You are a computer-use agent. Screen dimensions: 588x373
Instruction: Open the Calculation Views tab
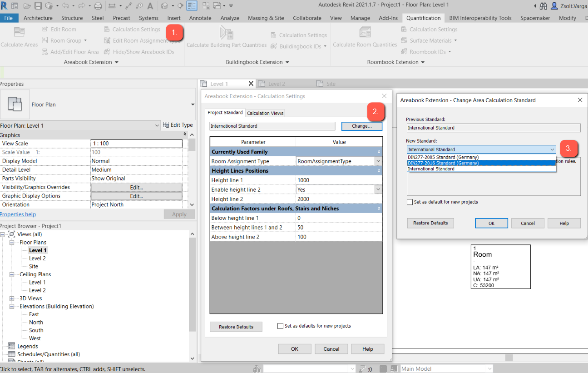click(265, 113)
